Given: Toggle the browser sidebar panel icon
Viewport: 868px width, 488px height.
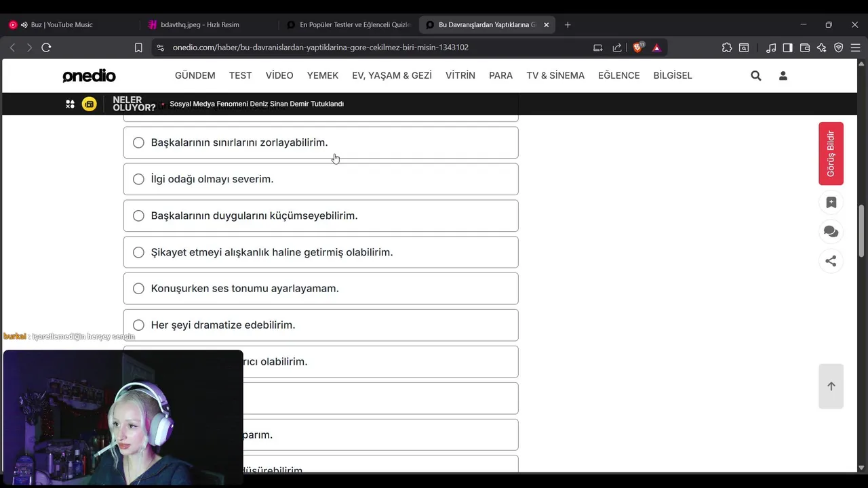Looking at the screenshot, I should [x=787, y=47].
